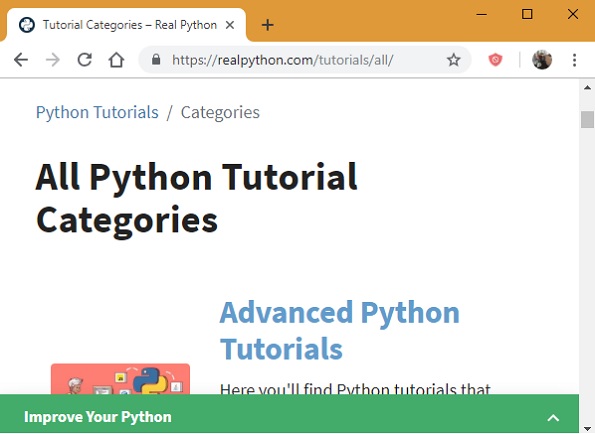This screenshot has height=434, width=595.
Task: Maximize the browser window
Action: [527, 14]
